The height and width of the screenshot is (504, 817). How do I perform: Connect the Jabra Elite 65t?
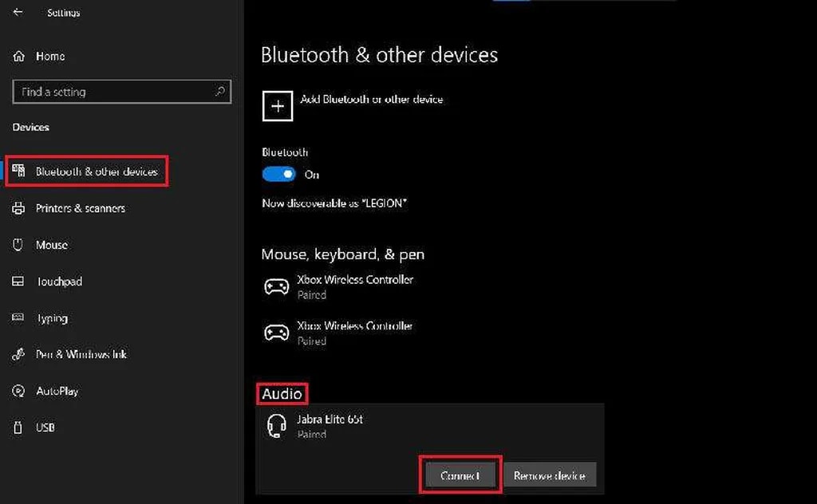pos(460,475)
